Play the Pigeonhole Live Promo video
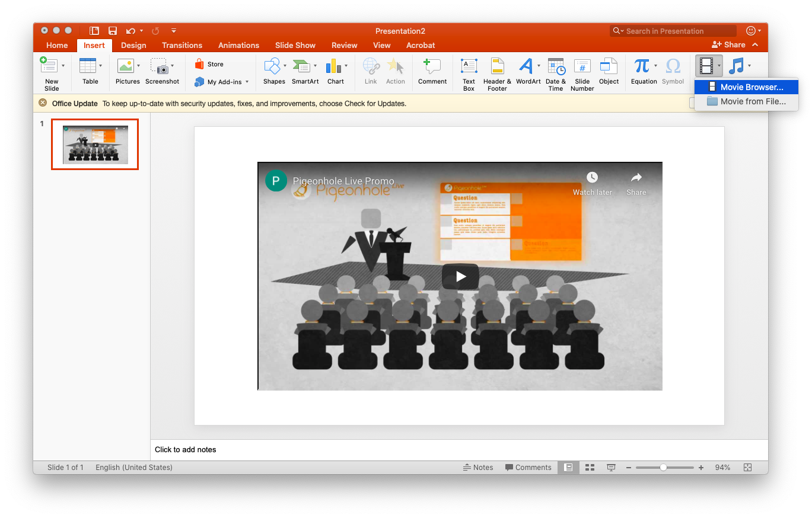This screenshot has width=812, height=518. coord(460,276)
